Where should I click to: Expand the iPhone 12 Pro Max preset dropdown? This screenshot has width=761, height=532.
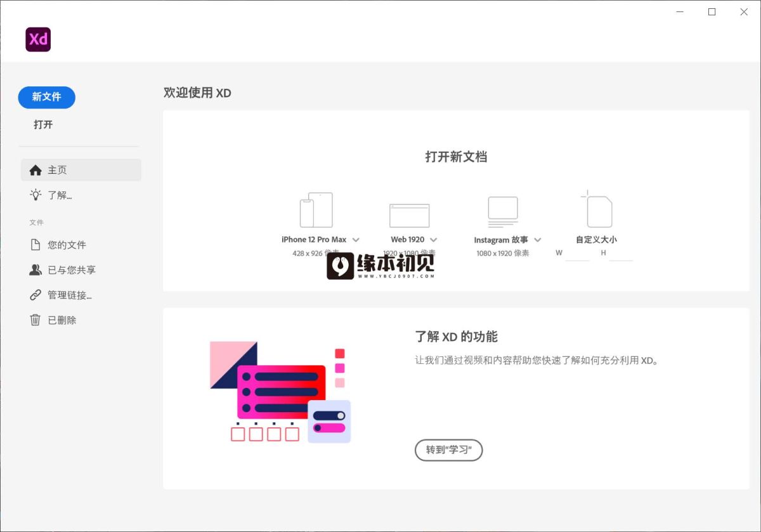(356, 240)
